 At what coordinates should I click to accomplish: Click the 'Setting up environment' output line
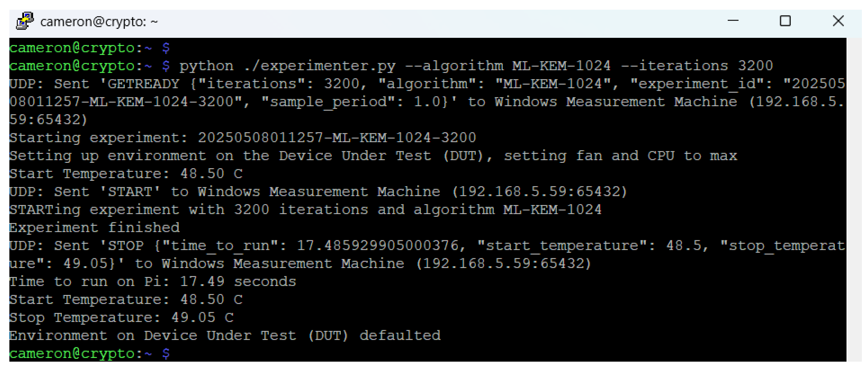click(373, 156)
